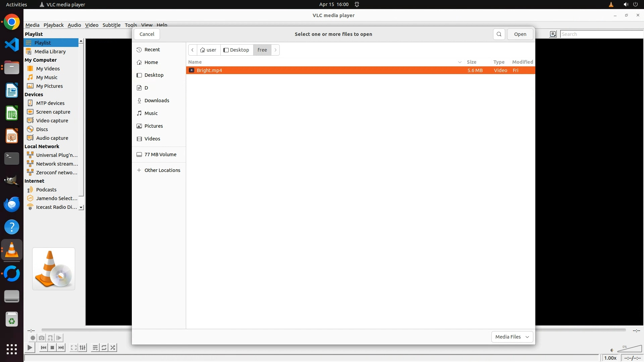The image size is (644, 362).
Task: Take a snapshot with camera icon
Action: [x=42, y=338]
